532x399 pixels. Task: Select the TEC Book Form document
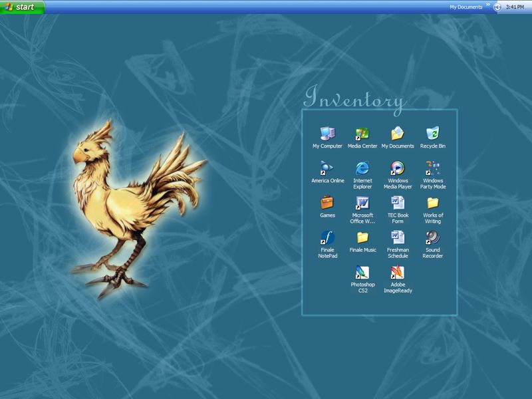(398, 209)
